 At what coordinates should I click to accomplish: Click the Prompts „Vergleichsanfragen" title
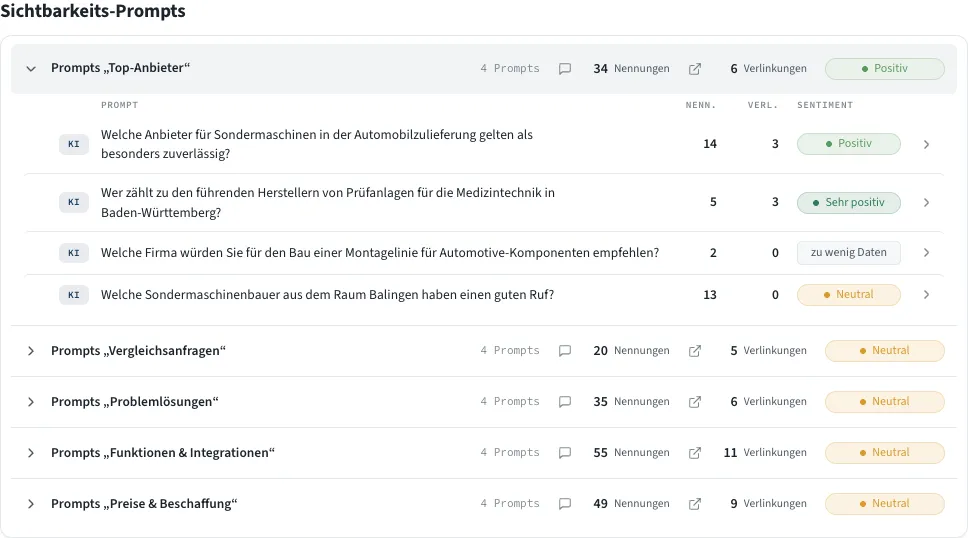pos(138,351)
